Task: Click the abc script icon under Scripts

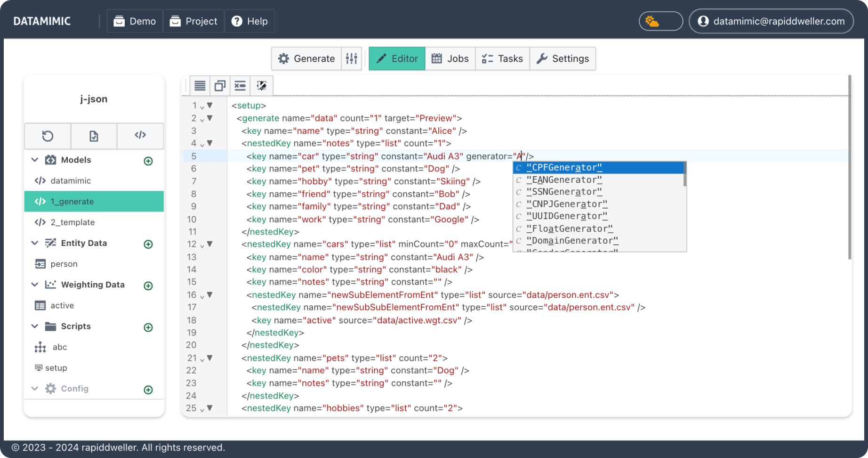Action: [41, 347]
